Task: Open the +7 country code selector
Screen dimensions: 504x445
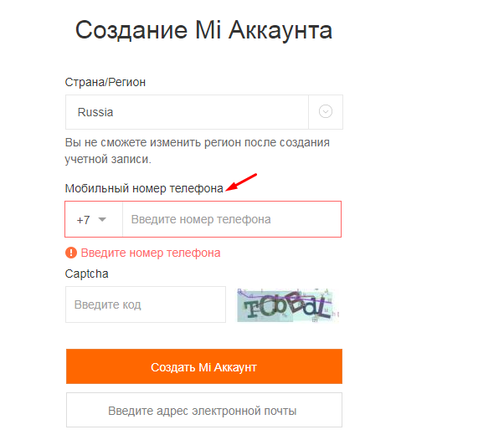Action: [x=93, y=220]
